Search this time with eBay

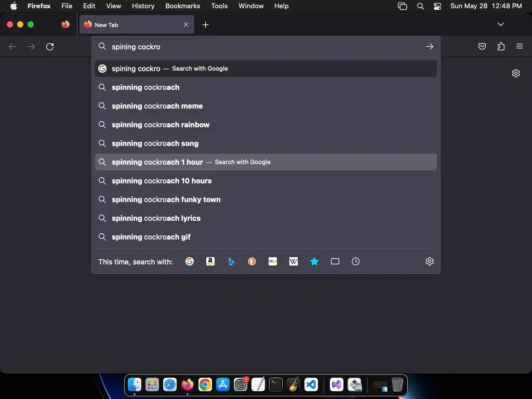click(273, 261)
